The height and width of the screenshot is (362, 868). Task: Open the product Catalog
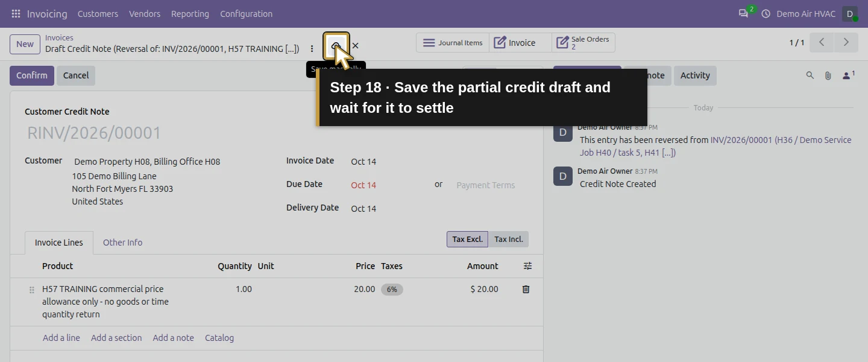coord(219,338)
